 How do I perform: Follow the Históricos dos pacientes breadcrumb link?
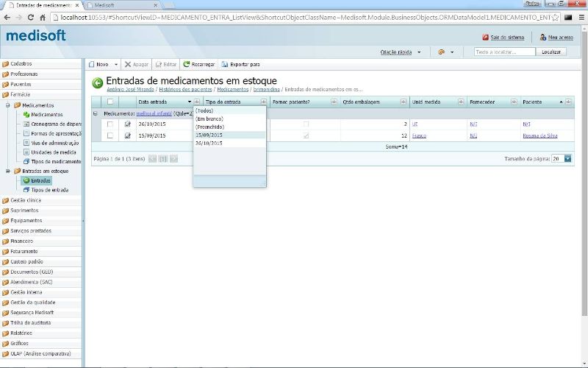tap(185, 89)
